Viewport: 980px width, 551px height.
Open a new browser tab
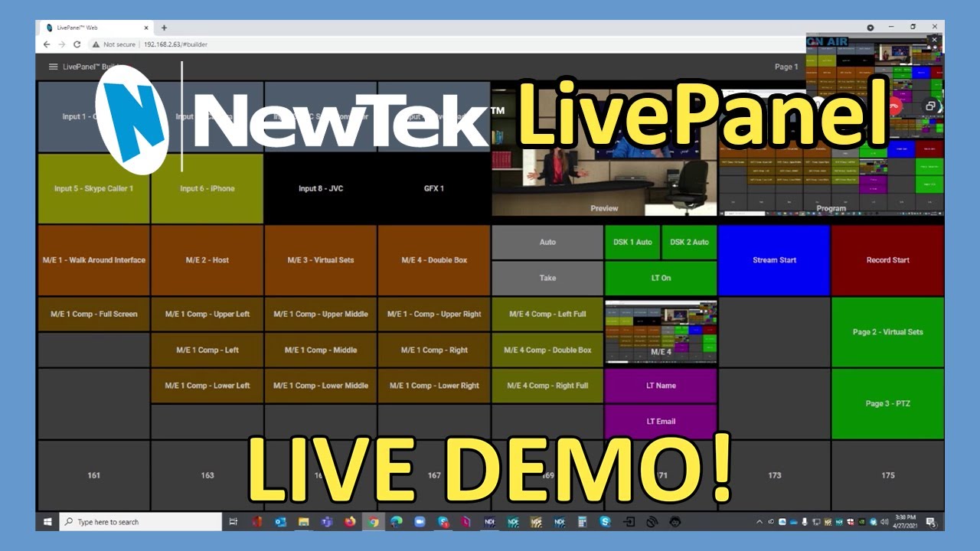click(x=164, y=28)
